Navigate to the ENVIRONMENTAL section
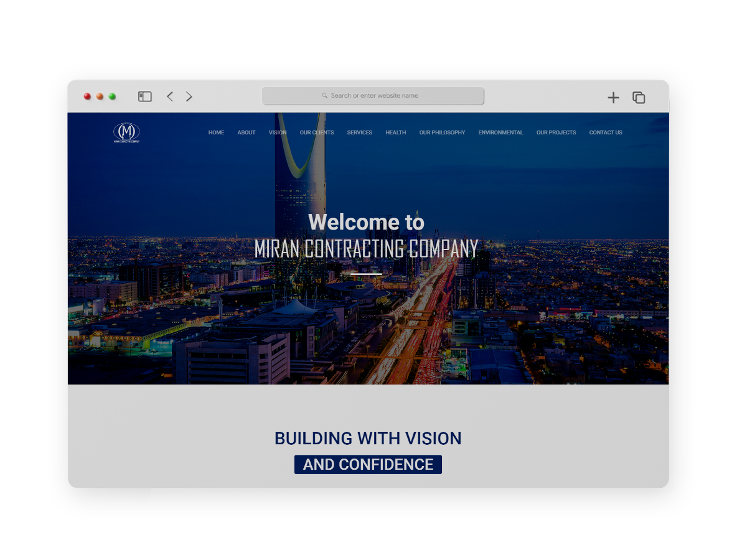The height and width of the screenshot is (560, 747). point(500,133)
